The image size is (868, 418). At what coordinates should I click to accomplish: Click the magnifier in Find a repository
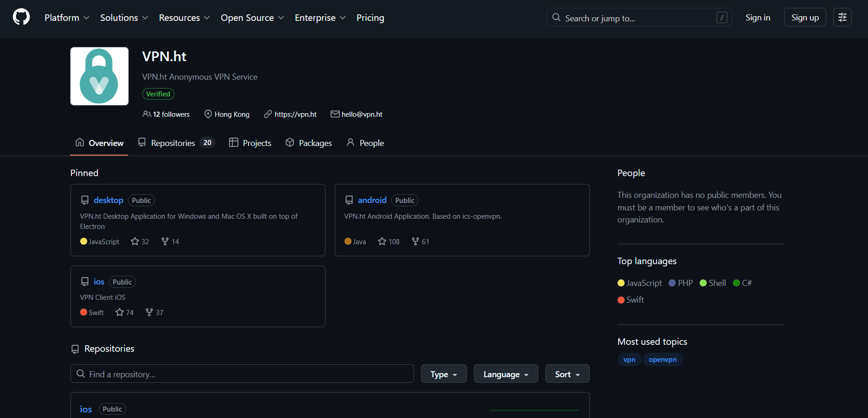click(81, 374)
